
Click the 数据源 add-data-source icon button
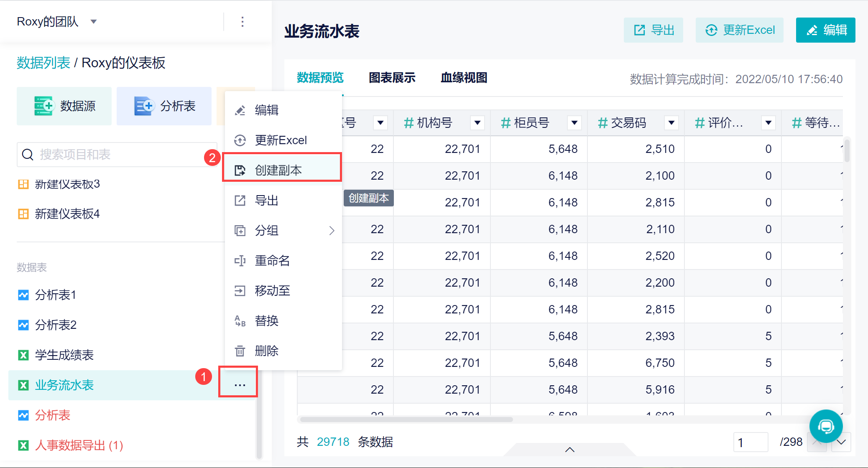(x=43, y=106)
